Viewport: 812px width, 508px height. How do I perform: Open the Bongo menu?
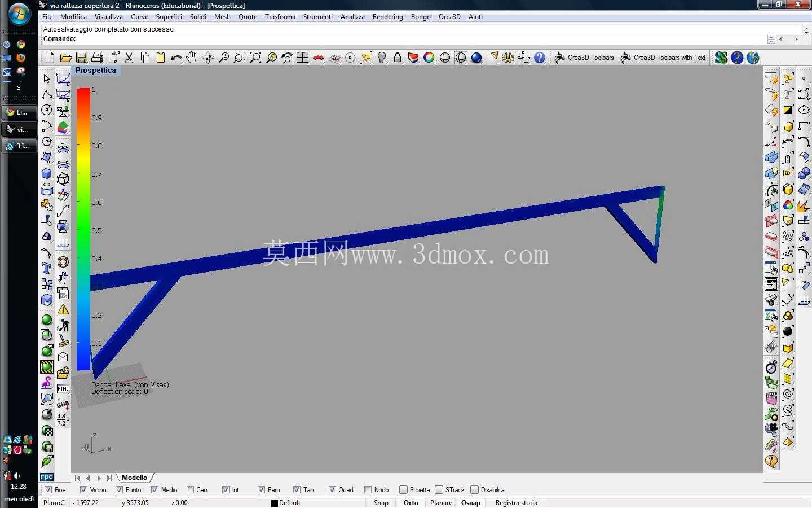tap(421, 17)
